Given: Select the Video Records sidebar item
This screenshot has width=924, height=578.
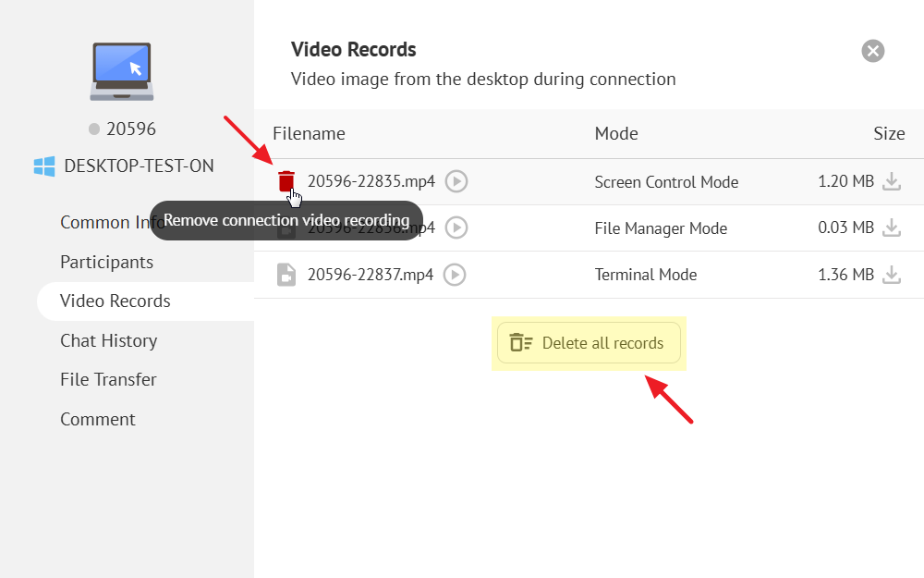Looking at the screenshot, I should (x=115, y=301).
